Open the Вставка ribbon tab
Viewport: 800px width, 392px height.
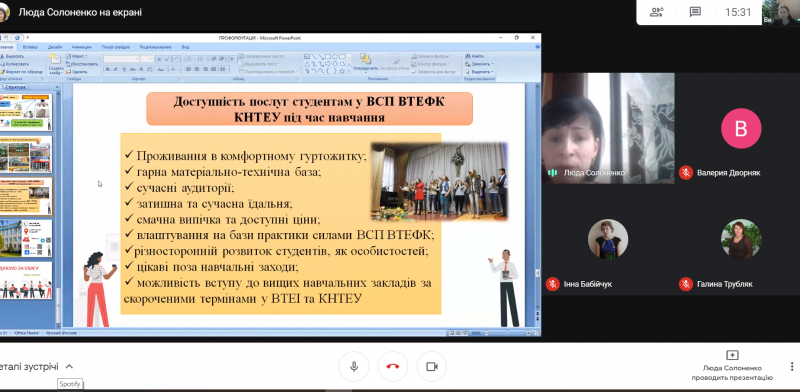[x=30, y=47]
